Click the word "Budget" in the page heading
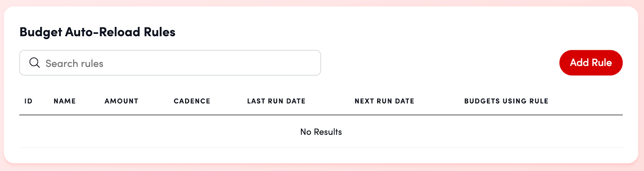Image resolution: width=644 pixels, height=171 pixels. point(41,32)
